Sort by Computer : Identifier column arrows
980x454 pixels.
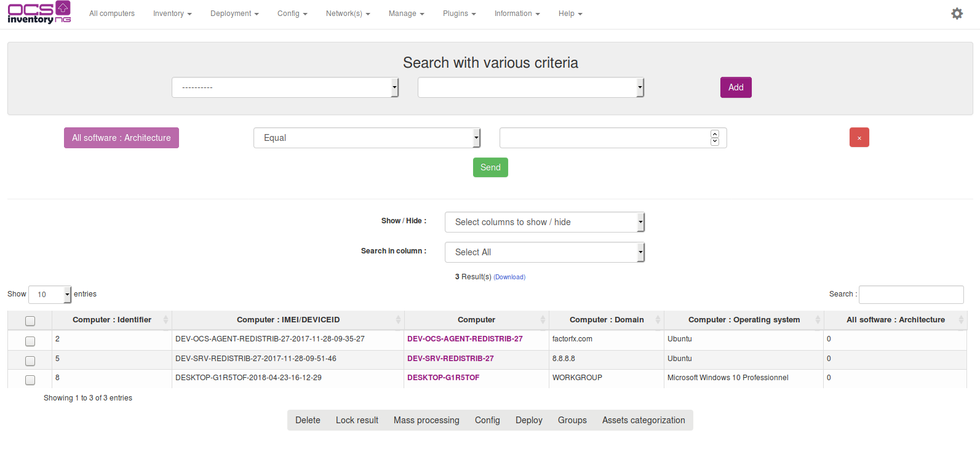pyautogui.click(x=165, y=320)
